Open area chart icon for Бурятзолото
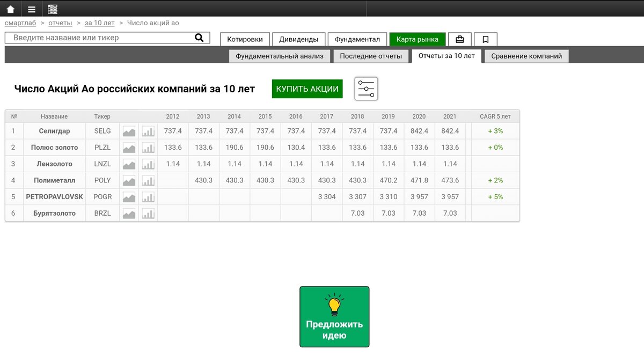The width and height of the screenshot is (644, 359). pyautogui.click(x=129, y=214)
